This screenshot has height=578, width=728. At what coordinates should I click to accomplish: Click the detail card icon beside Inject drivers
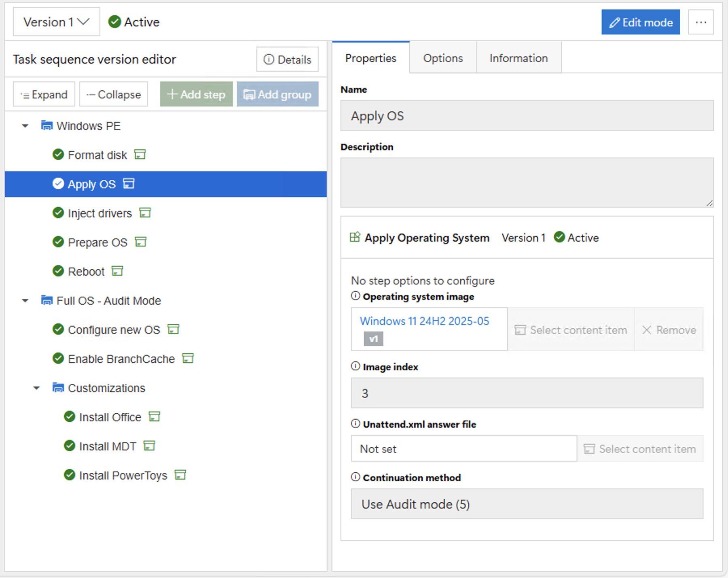click(x=145, y=212)
